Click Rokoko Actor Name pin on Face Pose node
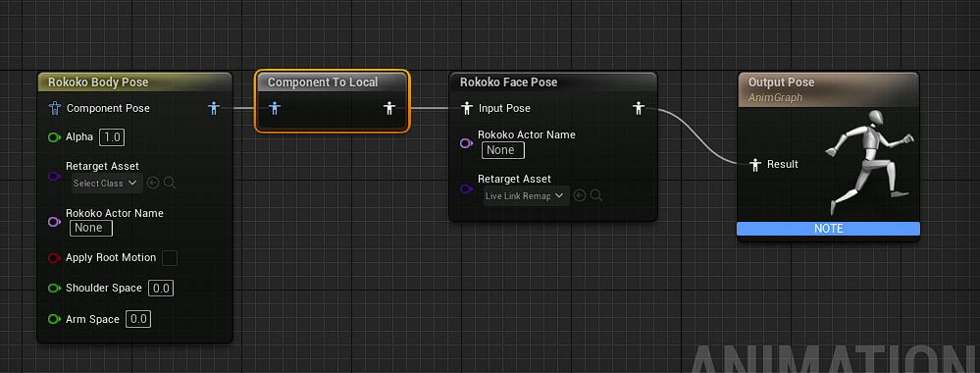980x373 pixels. pyautogui.click(x=466, y=143)
